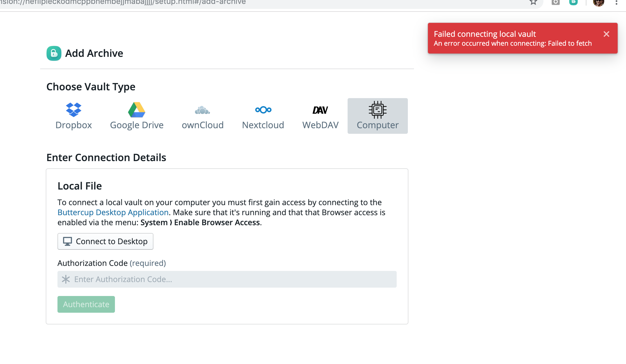This screenshot has height=364, width=626.
Task: Choose Google Drive as vault type
Action: (137, 116)
